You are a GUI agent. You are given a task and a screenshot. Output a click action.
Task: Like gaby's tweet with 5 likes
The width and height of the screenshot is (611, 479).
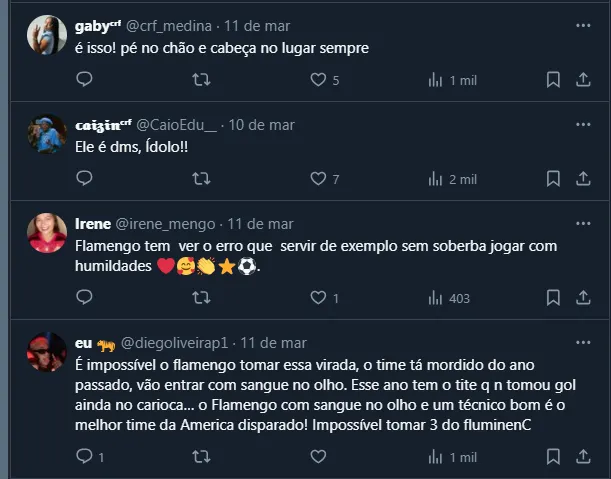click(318, 80)
